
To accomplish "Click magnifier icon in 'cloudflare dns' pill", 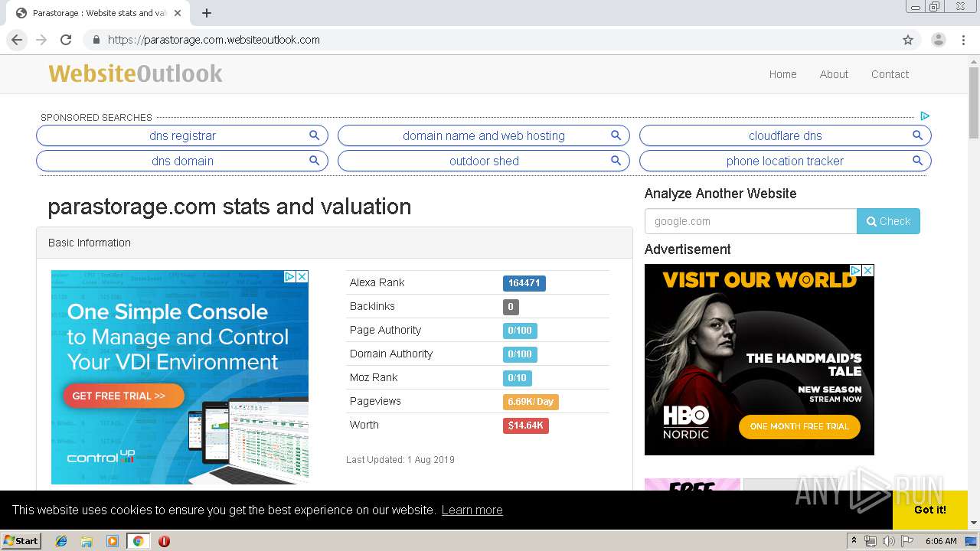I will coord(917,135).
